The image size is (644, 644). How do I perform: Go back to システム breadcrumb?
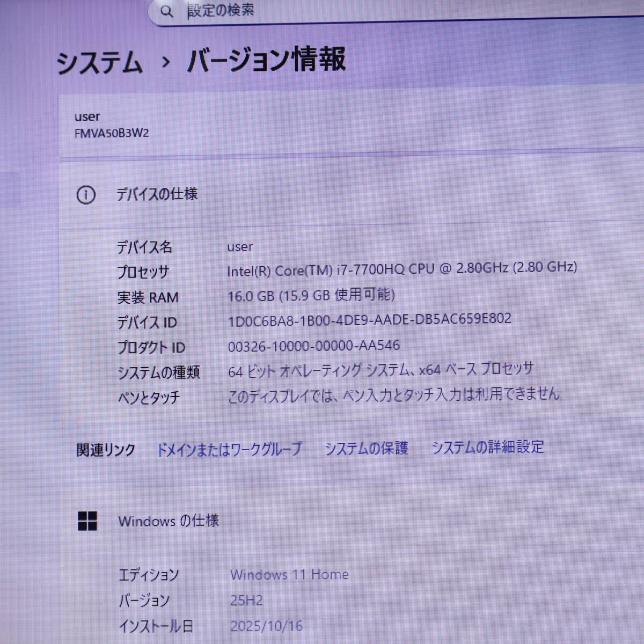100,62
